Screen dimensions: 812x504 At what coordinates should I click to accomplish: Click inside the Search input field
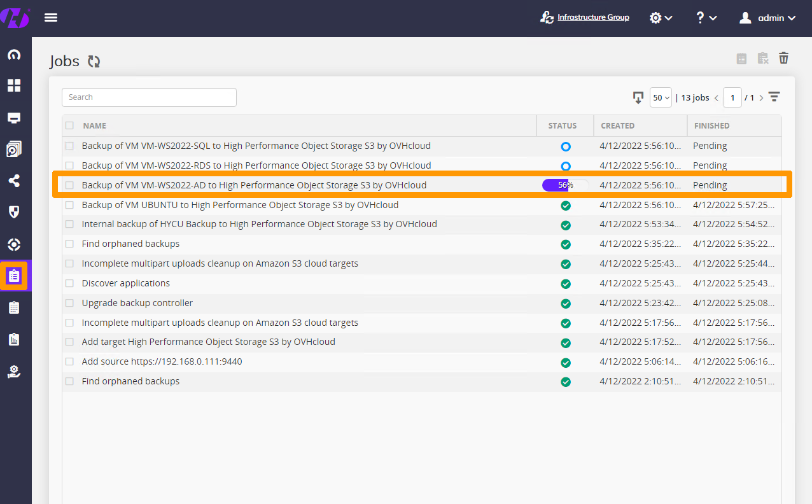[x=149, y=97]
